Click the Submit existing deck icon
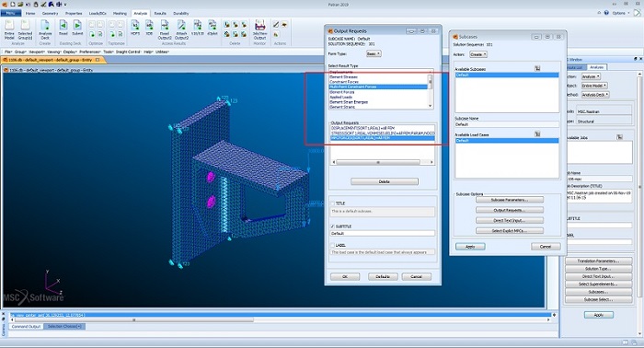This screenshot has height=348, width=644. pyautogui.click(x=77, y=28)
